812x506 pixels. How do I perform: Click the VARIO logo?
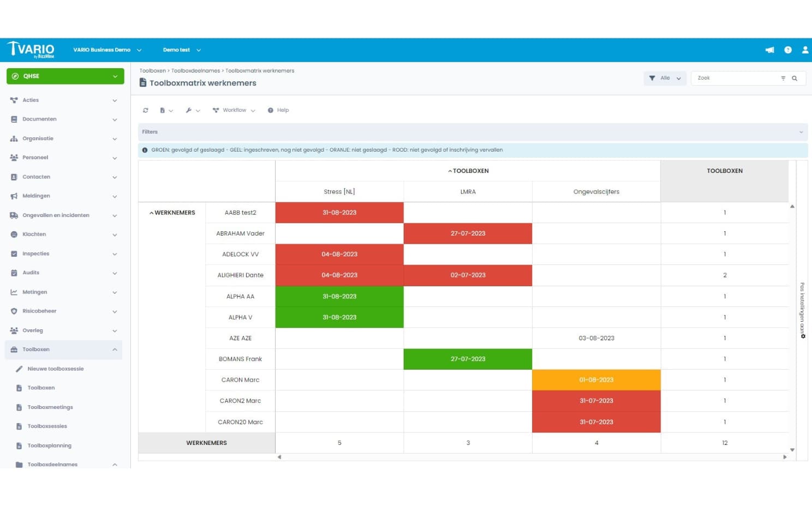point(31,50)
